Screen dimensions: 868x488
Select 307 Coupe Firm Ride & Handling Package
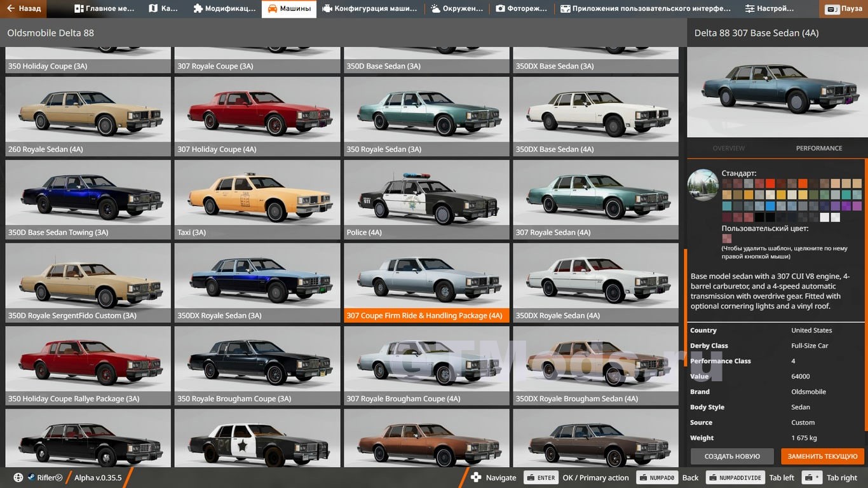426,283
